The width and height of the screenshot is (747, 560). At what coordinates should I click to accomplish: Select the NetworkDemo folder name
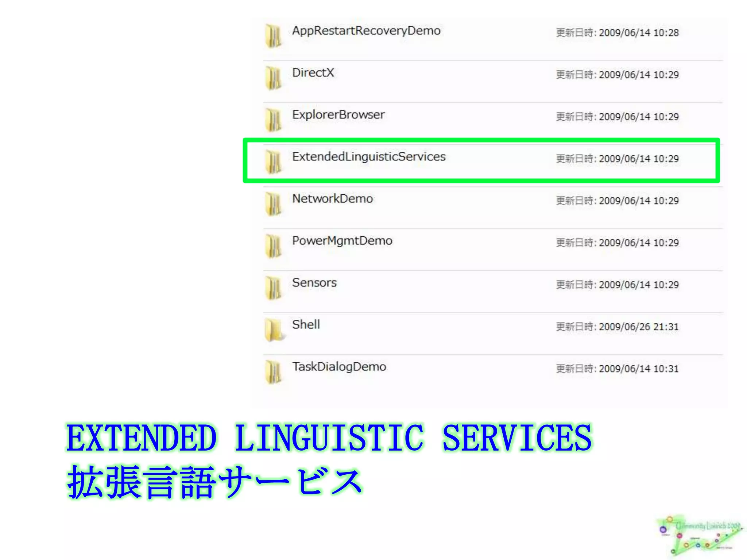click(332, 199)
